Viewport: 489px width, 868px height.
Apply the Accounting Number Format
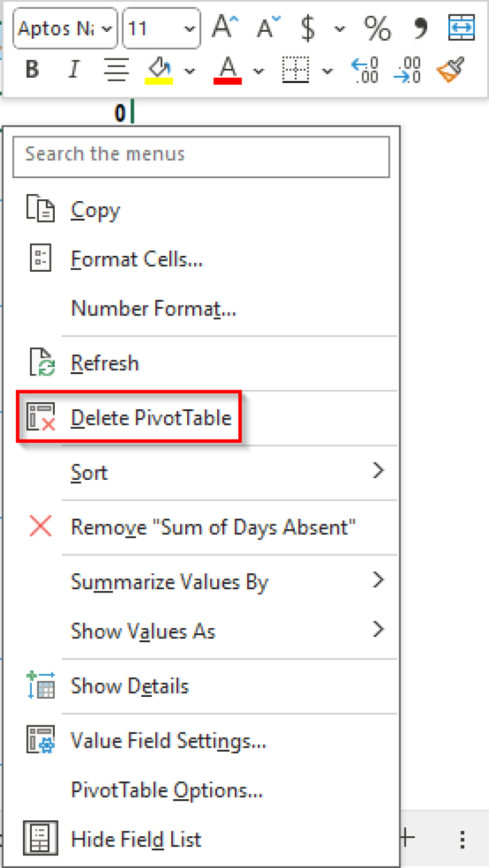tap(307, 28)
